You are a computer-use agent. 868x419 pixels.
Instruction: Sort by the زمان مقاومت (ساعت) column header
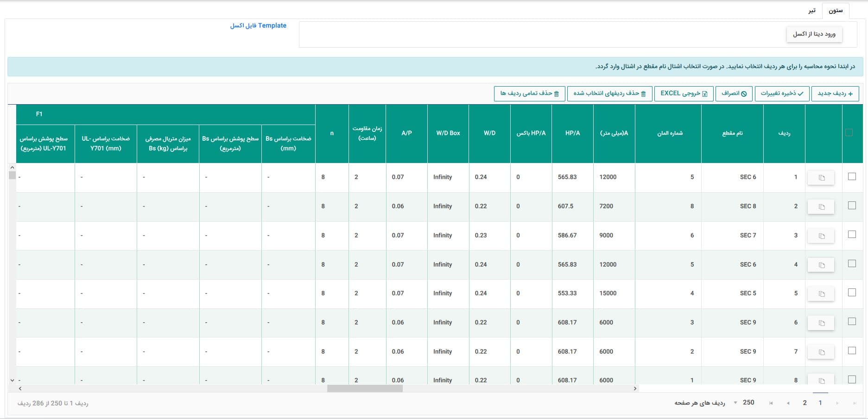pyautogui.click(x=367, y=133)
